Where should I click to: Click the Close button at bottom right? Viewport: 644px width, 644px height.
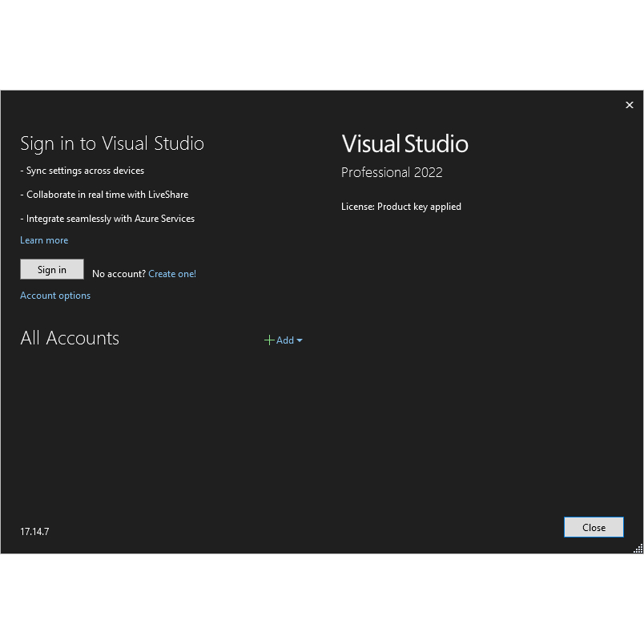tap(594, 527)
